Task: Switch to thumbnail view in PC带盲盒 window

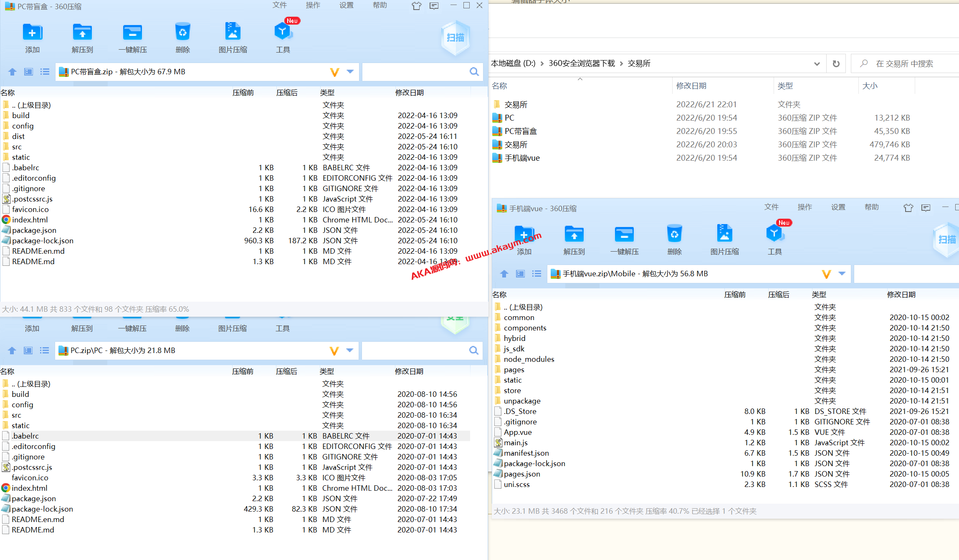Action: 28,72
